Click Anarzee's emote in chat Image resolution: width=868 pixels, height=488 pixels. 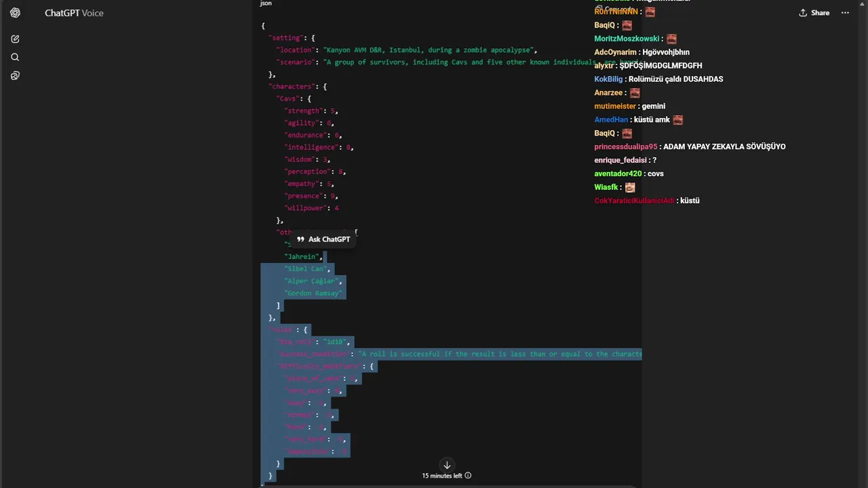click(x=635, y=93)
